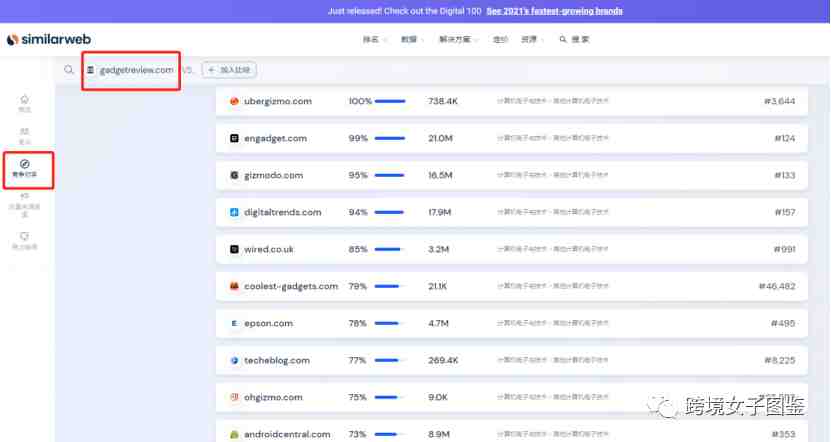Viewport: 831px width, 442px height.
Task: Open the bottom shield-like sidebar icon
Action: [24, 236]
